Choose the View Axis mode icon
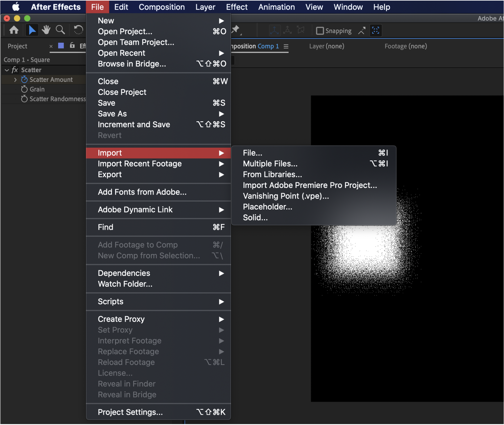This screenshot has width=504, height=425. click(300, 30)
